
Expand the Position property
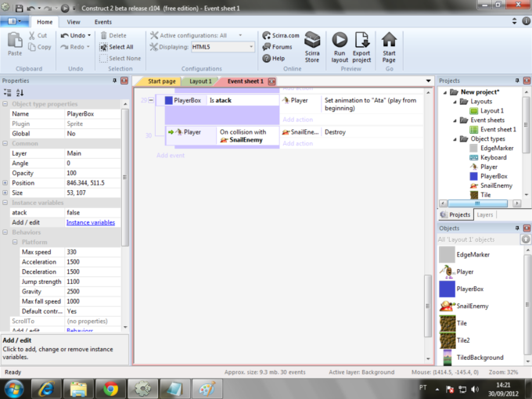click(x=5, y=182)
